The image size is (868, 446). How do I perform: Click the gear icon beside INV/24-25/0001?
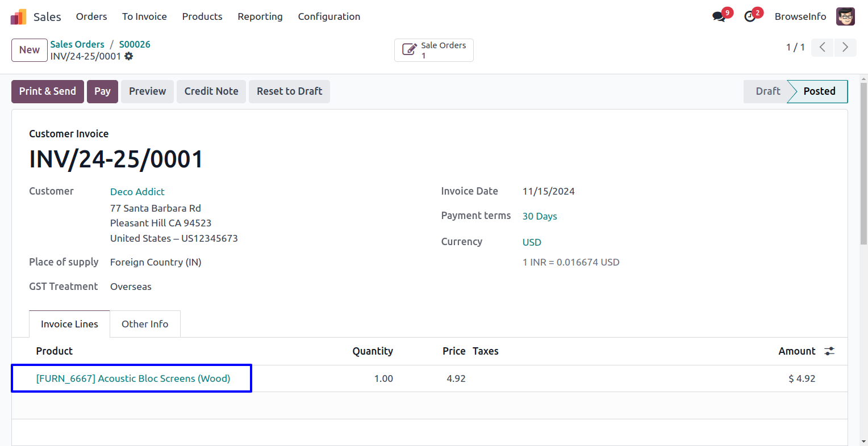click(129, 56)
